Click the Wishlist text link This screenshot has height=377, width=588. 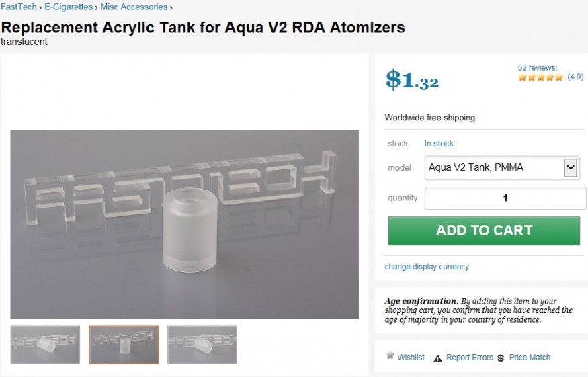pos(411,358)
